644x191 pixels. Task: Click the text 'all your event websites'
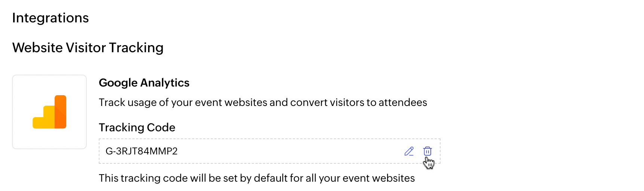pyautogui.click(x=360, y=178)
